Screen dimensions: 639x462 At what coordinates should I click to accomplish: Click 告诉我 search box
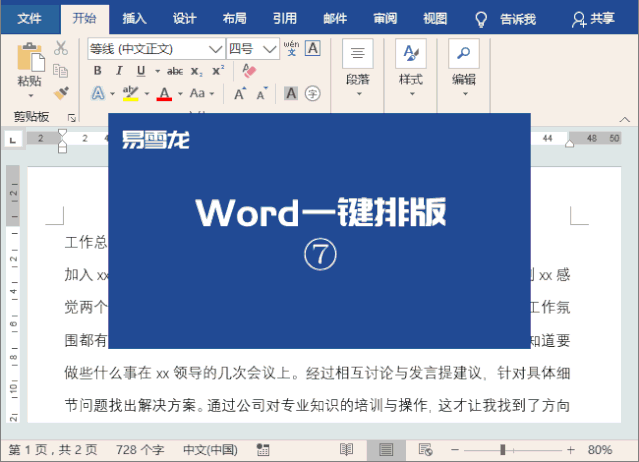tap(518, 19)
